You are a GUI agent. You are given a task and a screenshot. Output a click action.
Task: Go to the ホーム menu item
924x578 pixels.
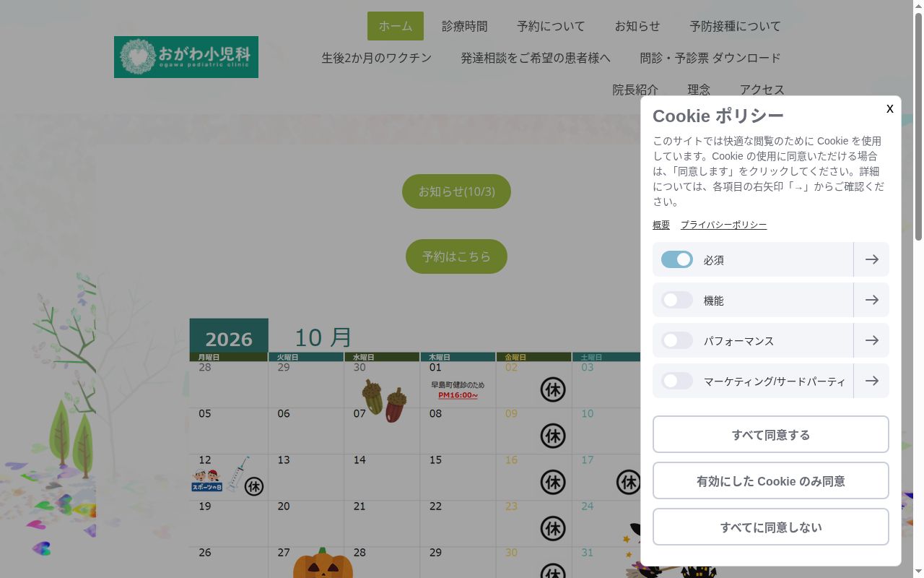[x=396, y=26]
